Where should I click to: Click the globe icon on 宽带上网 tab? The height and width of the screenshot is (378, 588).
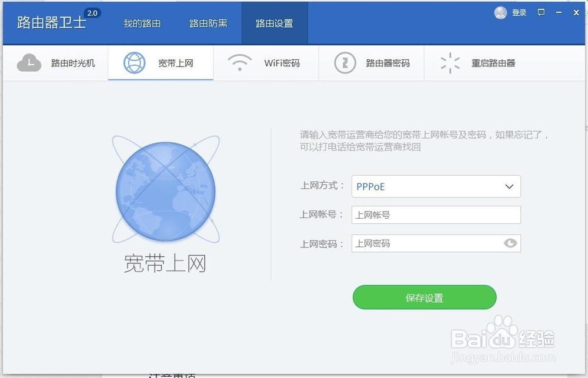pyautogui.click(x=135, y=63)
